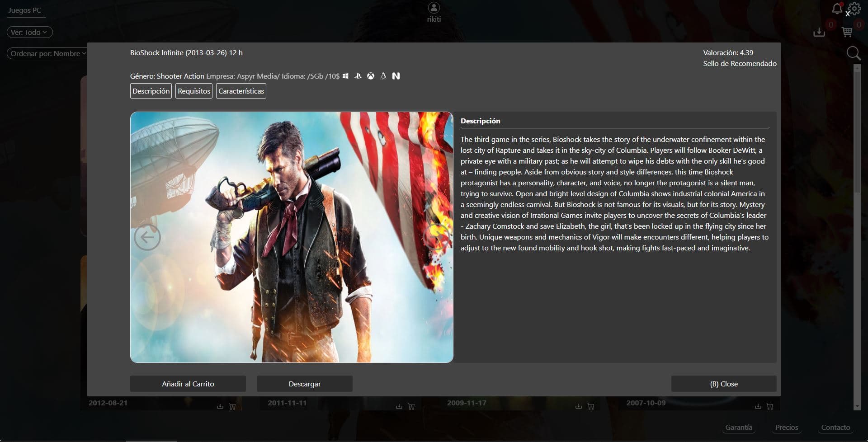Image resolution: width=868 pixels, height=442 pixels.
Task: Open the Juegos PC category menu
Action: click(25, 10)
